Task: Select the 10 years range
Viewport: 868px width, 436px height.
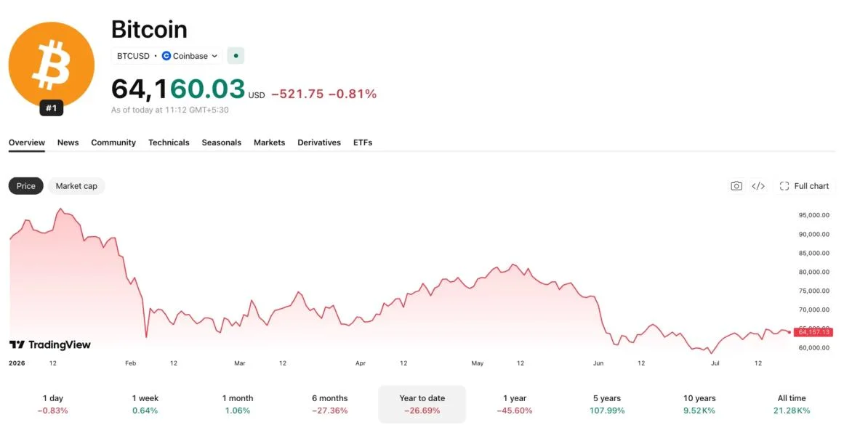Action: (700, 405)
